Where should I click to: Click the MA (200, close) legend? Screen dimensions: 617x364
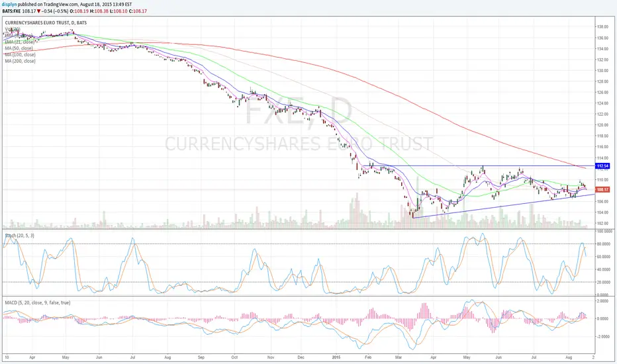[20, 61]
